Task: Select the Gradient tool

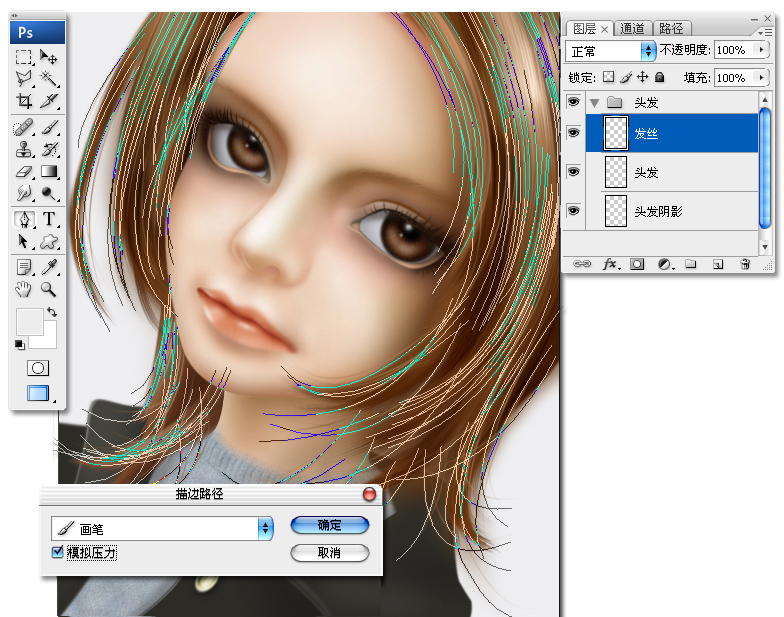Action: 49,172
